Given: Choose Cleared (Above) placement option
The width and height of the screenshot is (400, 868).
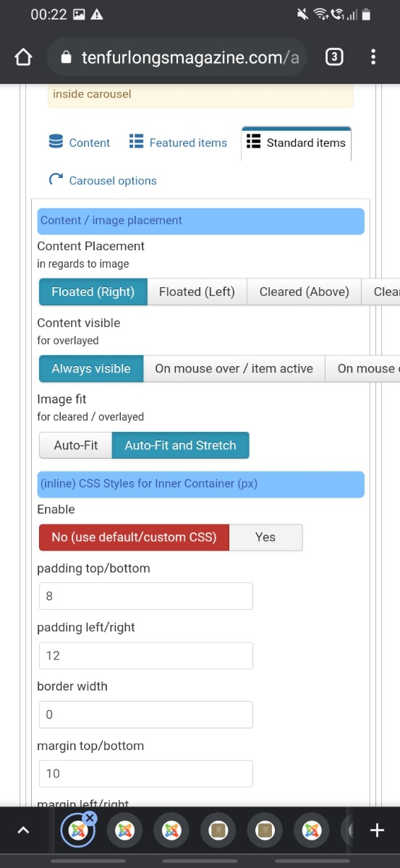Looking at the screenshot, I should (x=305, y=292).
